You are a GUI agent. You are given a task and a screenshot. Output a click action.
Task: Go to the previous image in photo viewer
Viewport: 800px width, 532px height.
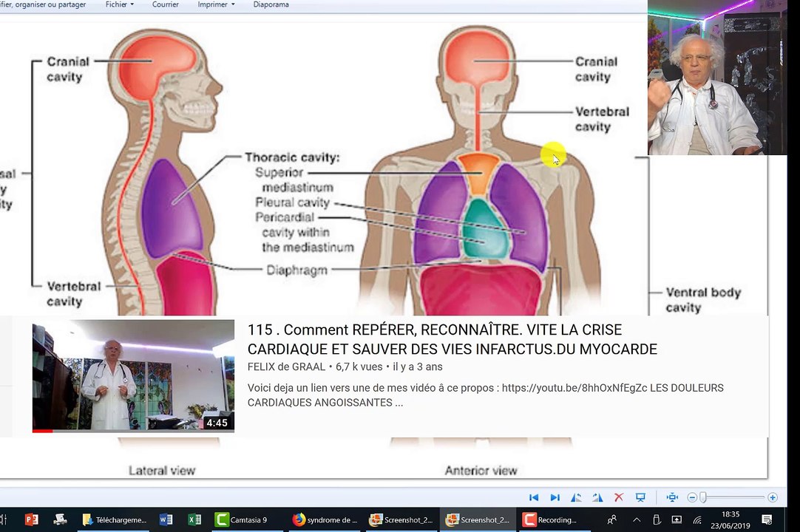534,497
